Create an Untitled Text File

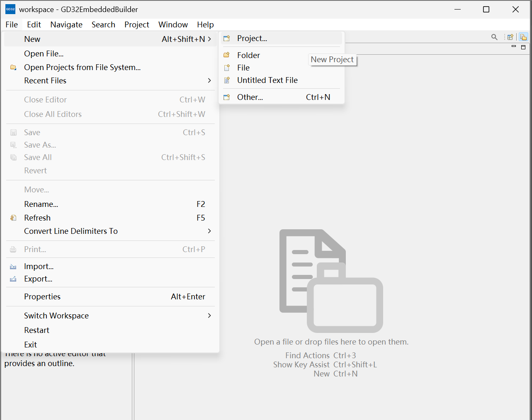pyautogui.click(x=282, y=80)
